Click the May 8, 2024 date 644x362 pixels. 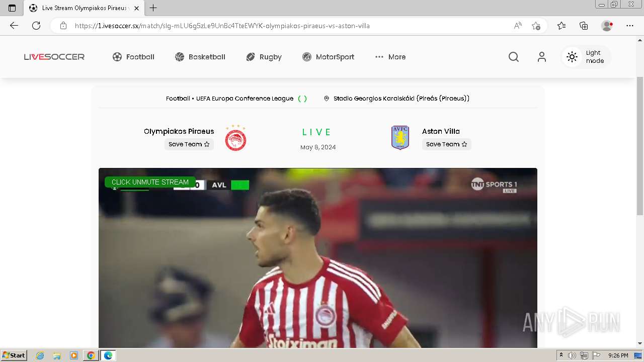point(318,147)
